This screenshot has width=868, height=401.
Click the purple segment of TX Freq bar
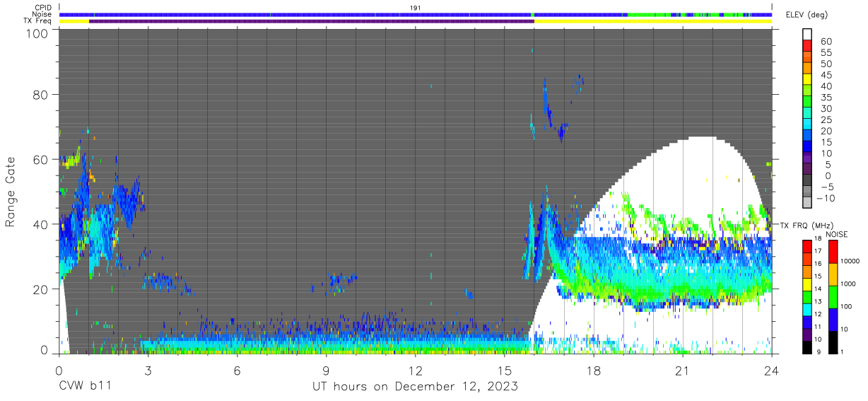click(x=311, y=21)
